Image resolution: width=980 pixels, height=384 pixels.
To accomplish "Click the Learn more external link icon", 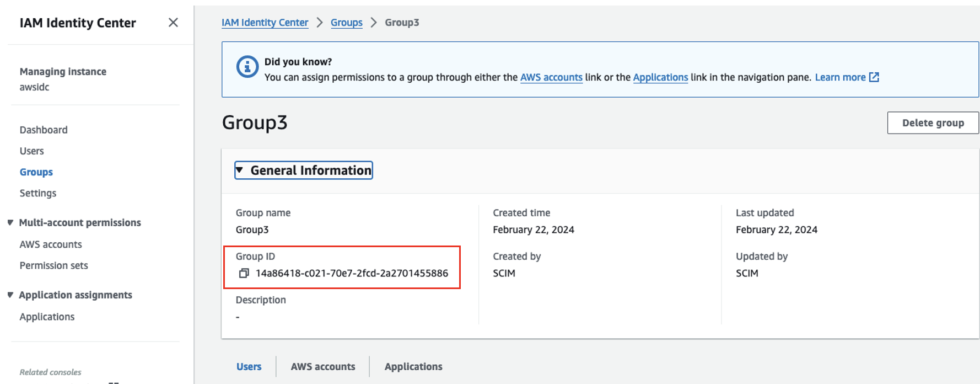I will 874,77.
